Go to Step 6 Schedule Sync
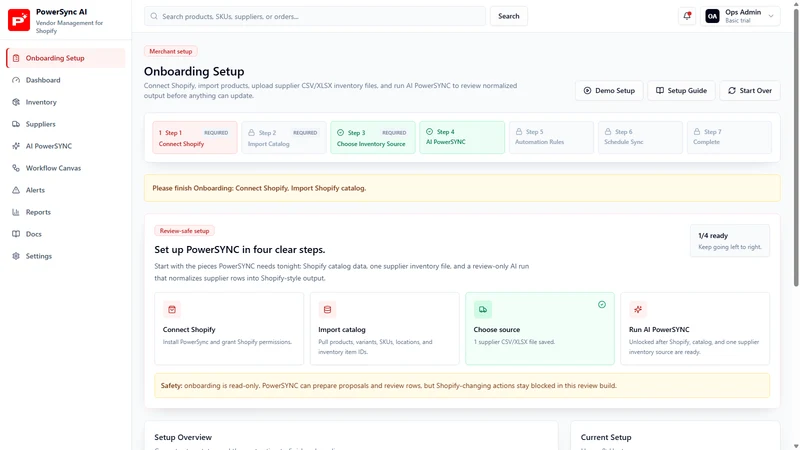800x450 pixels. tap(640, 138)
